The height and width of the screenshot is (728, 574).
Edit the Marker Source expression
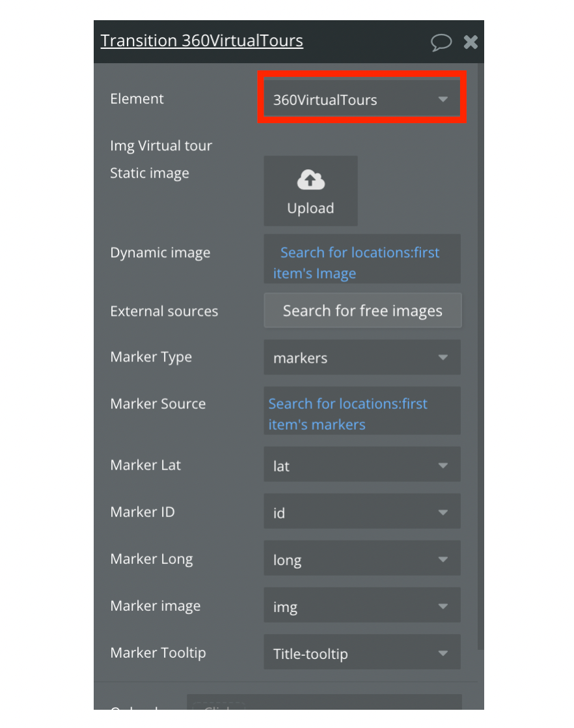click(x=361, y=413)
